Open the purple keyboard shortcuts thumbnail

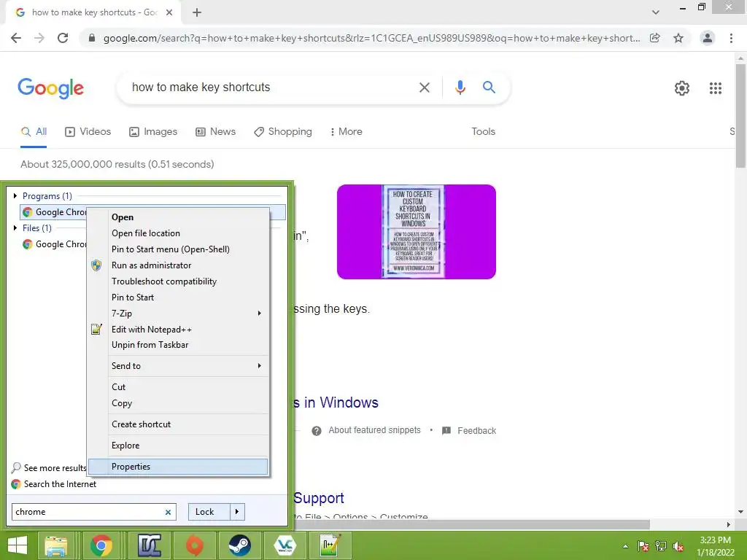click(417, 232)
